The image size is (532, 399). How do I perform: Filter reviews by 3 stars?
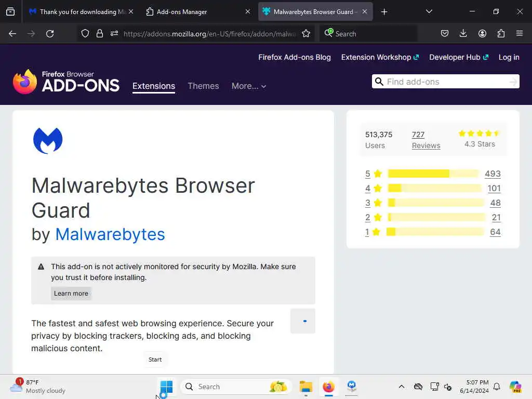point(367,203)
